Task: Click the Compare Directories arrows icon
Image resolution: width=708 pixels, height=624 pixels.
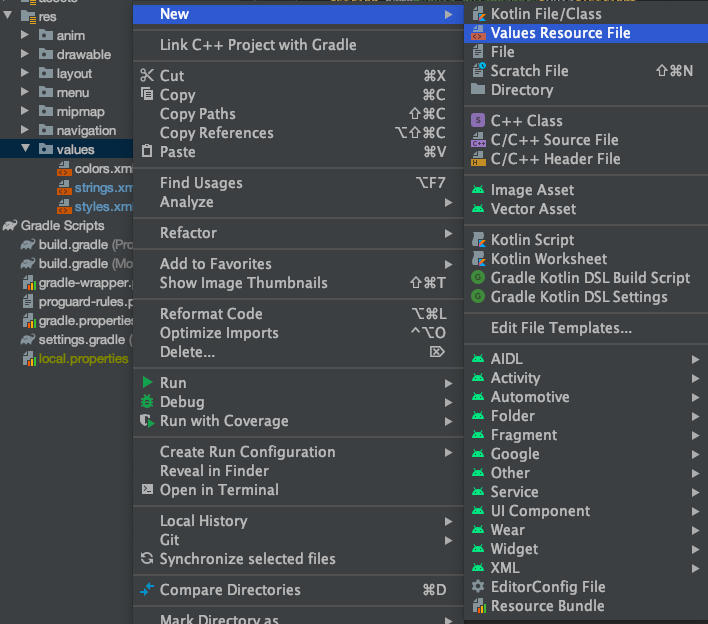Action: pos(147,589)
